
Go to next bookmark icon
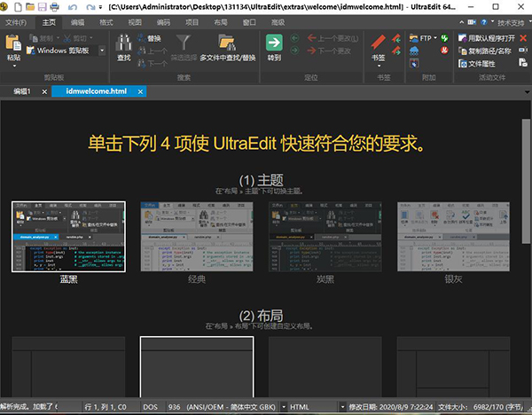[395, 51]
